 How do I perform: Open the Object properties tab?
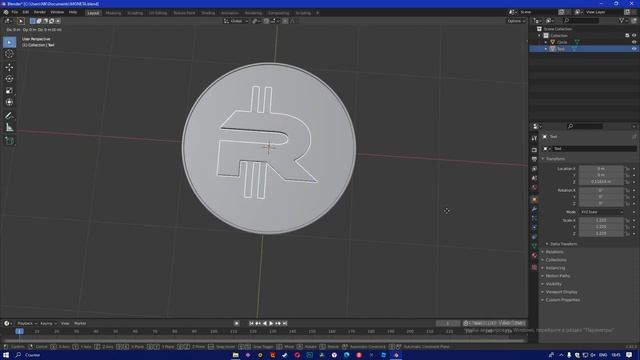pyautogui.click(x=534, y=200)
